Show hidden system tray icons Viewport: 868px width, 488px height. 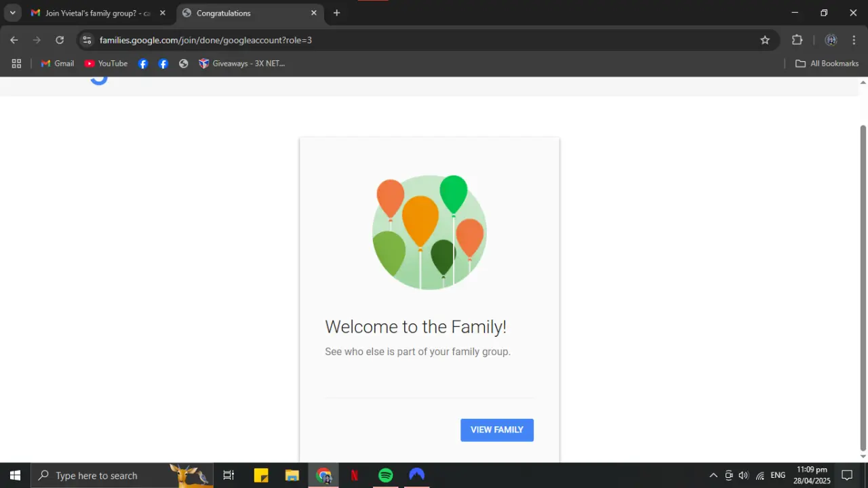713,475
